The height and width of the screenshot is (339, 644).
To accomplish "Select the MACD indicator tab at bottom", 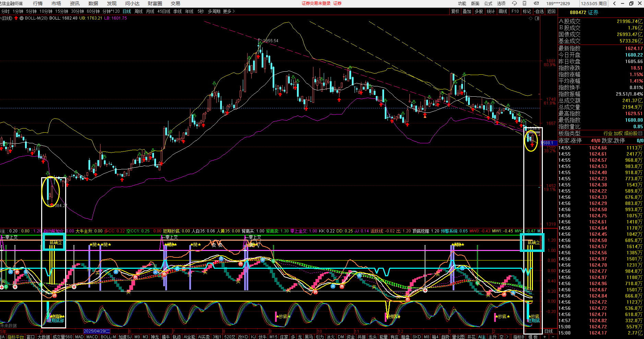I will click(x=92, y=337).
